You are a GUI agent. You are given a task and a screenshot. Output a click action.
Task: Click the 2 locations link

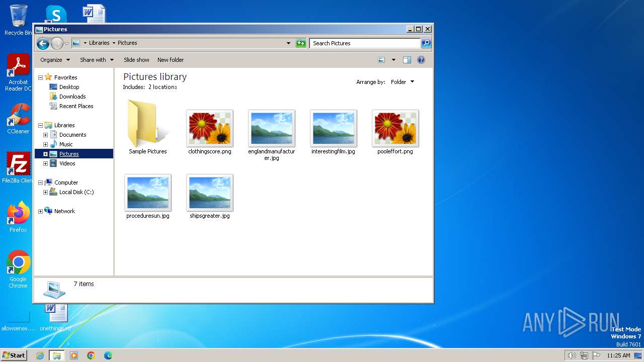163,87
